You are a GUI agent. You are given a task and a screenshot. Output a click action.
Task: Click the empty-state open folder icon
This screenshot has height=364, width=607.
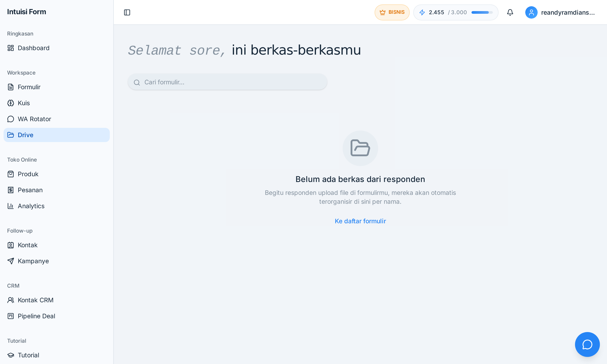click(360, 148)
